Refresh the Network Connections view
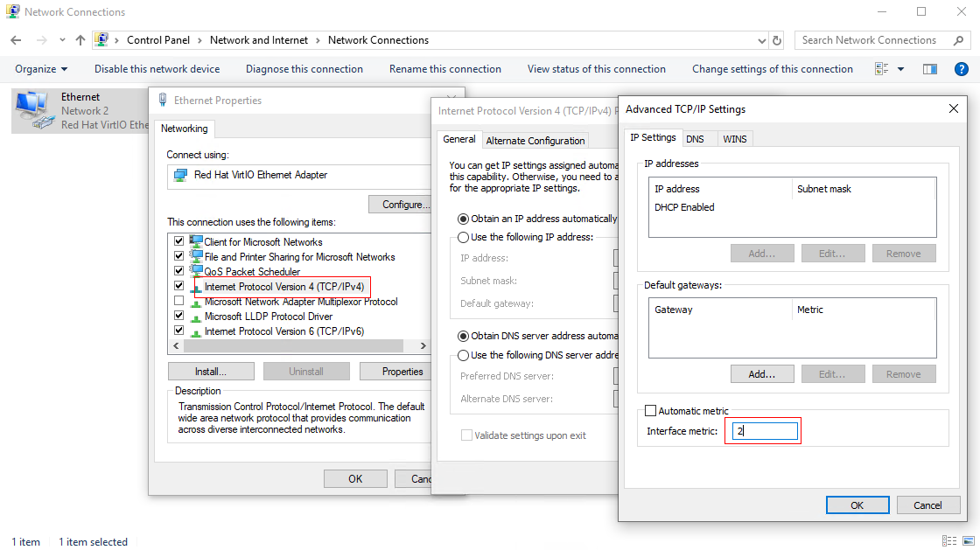This screenshot has width=980, height=550. click(x=777, y=40)
